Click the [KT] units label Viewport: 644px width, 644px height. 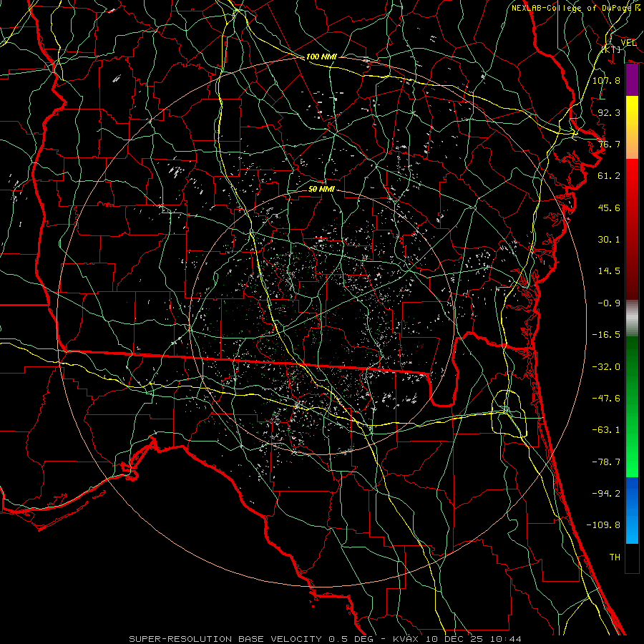coord(611,49)
